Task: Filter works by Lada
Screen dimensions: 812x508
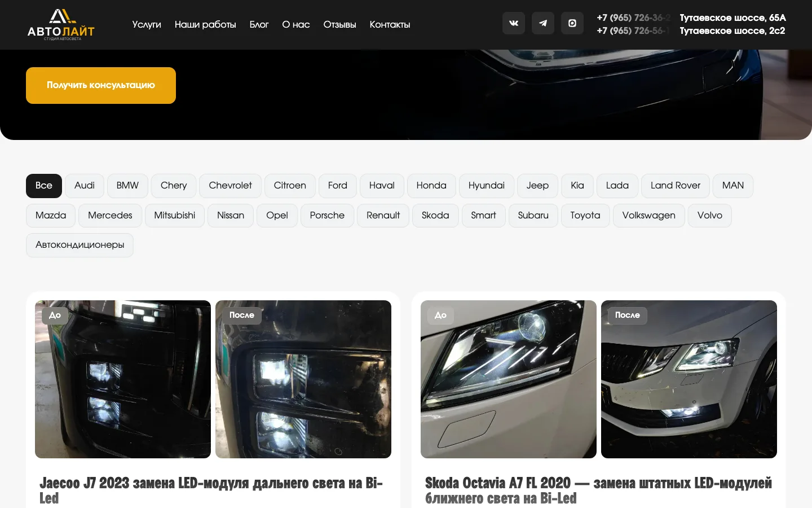Action: [x=617, y=186]
